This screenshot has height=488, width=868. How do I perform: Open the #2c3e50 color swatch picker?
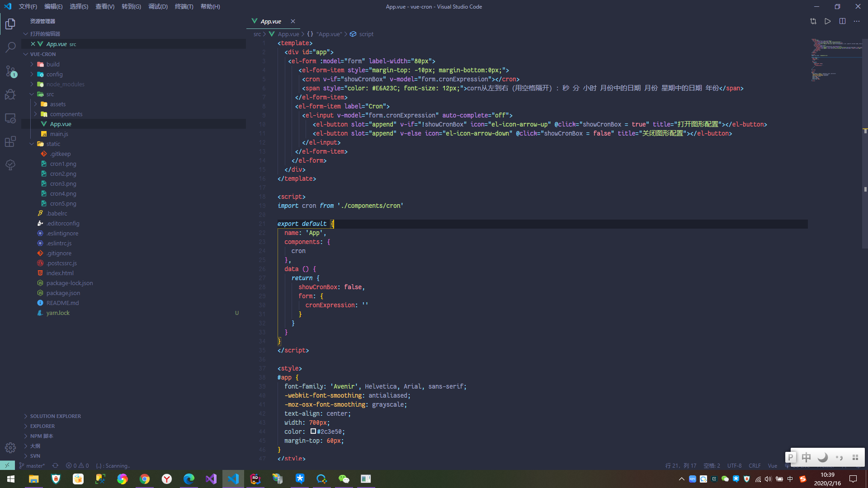(x=313, y=432)
